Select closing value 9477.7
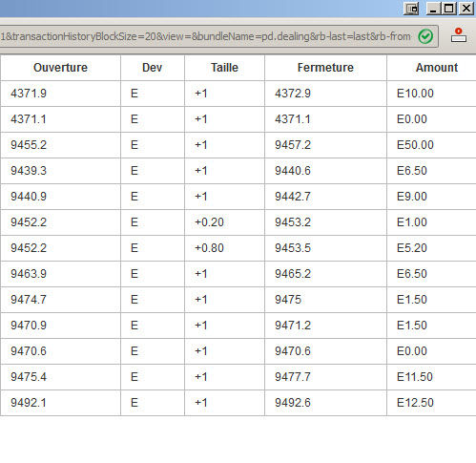The height and width of the screenshot is (463, 476). [x=293, y=377]
